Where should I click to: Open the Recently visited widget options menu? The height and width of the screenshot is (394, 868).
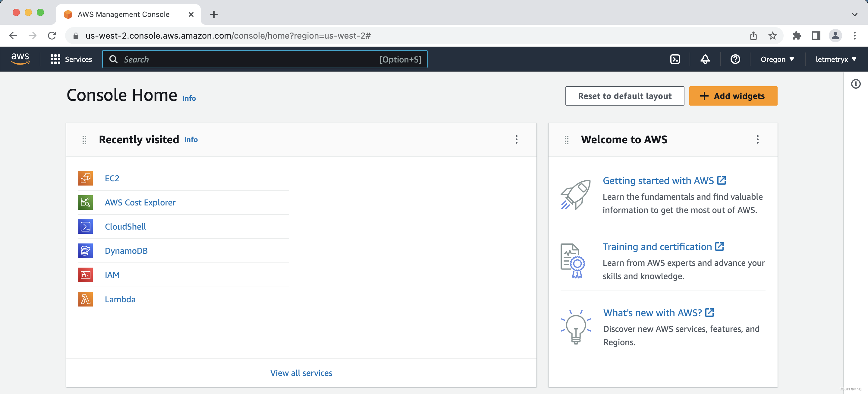pyautogui.click(x=516, y=140)
